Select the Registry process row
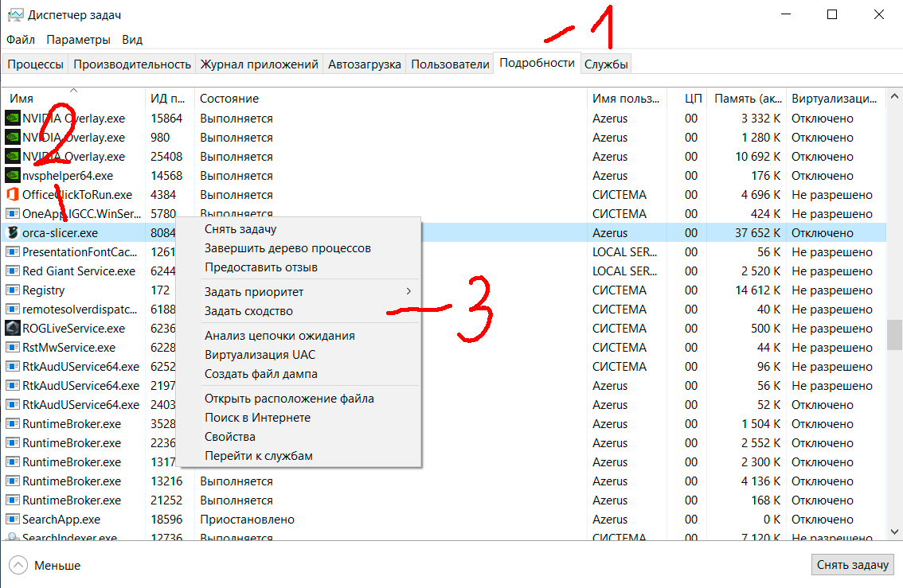 coord(444,290)
